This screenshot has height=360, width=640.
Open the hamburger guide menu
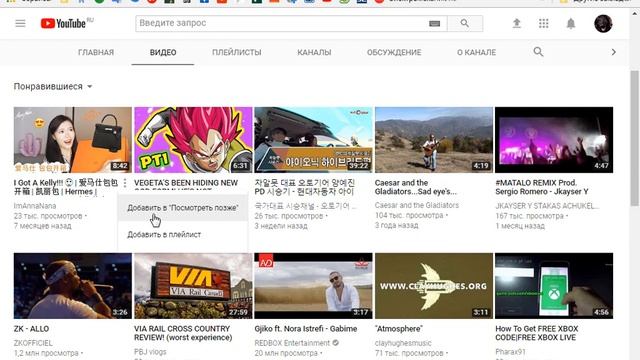20,23
